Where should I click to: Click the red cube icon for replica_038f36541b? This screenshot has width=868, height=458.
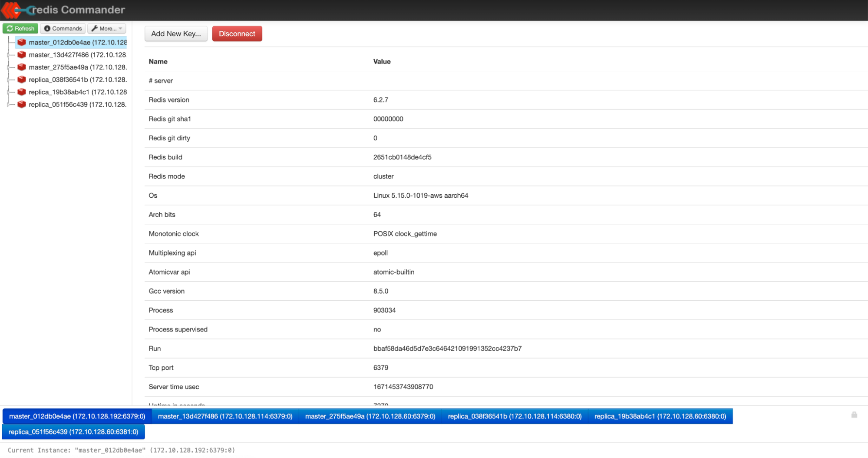[x=22, y=80]
